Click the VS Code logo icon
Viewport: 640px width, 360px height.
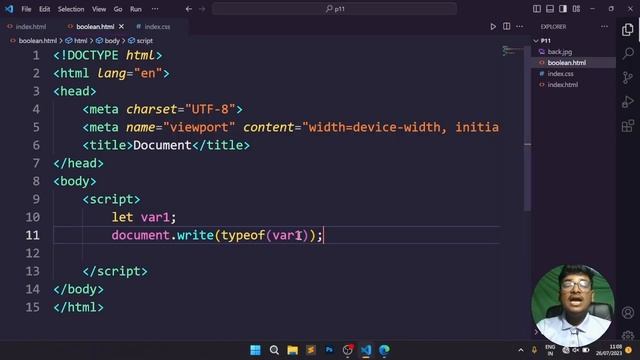9,9
